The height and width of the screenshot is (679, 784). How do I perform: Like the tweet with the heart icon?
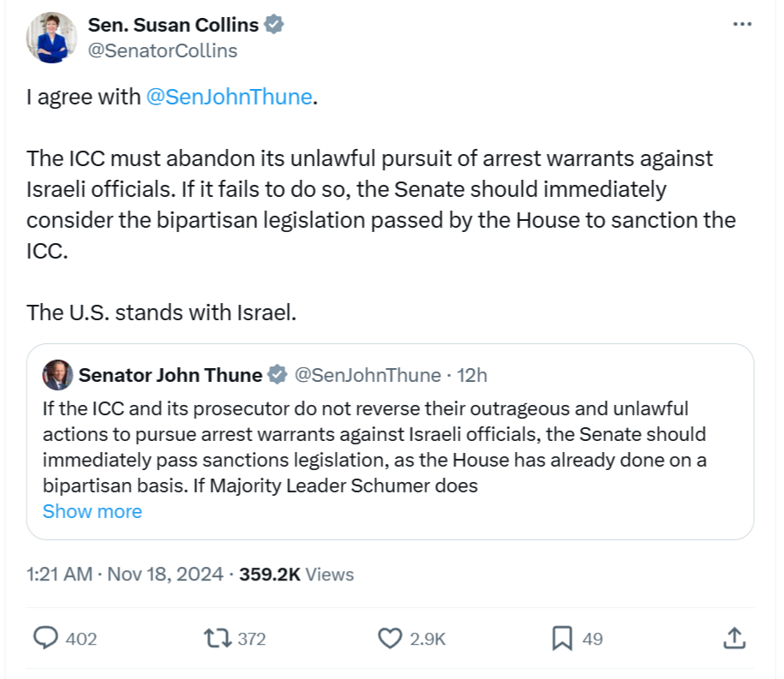tap(390, 638)
